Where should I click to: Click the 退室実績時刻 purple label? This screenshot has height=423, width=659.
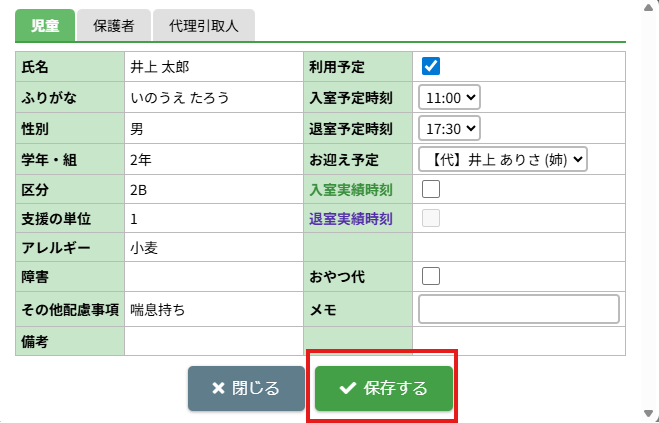coord(351,219)
